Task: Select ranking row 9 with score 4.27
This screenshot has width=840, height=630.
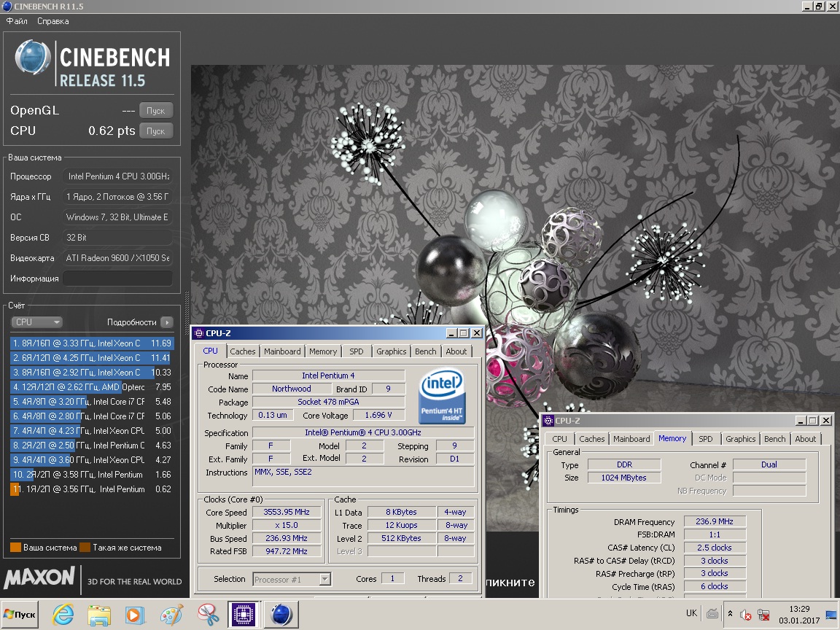Action: (x=92, y=459)
